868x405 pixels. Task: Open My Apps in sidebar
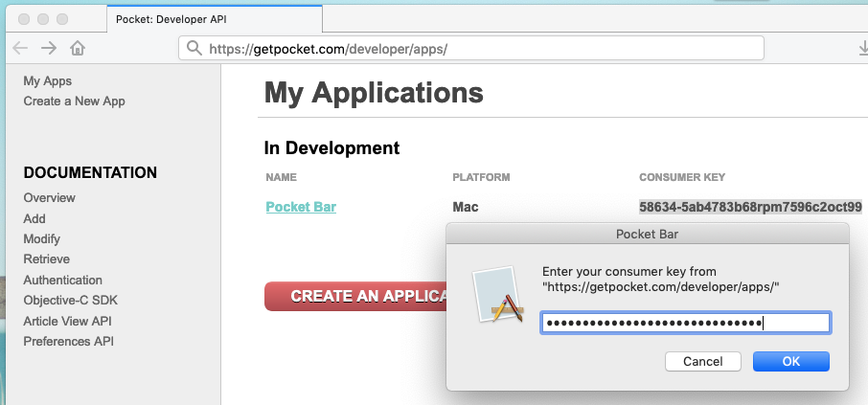pos(48,80)
